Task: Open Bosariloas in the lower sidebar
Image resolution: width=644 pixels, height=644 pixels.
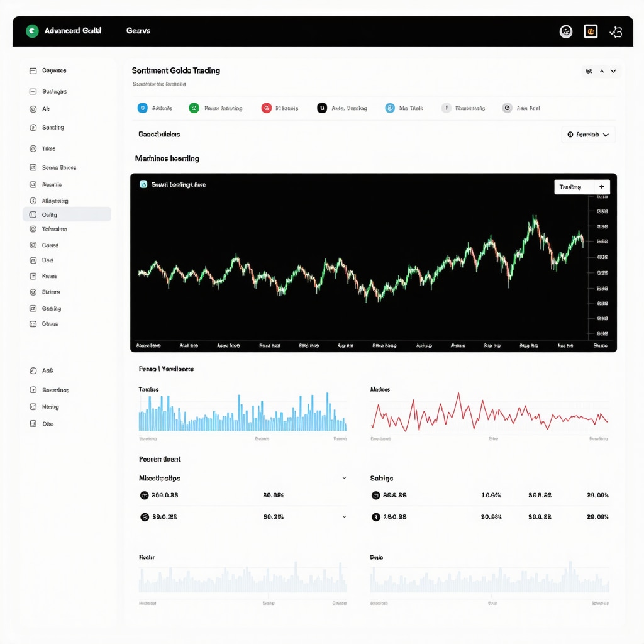Action: (x=55, y=390)
